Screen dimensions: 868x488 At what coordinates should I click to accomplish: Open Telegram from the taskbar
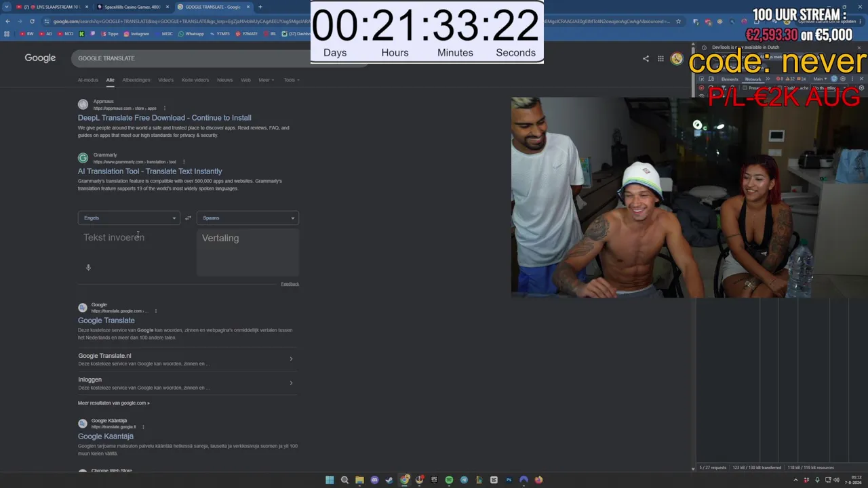pos(464,480)
